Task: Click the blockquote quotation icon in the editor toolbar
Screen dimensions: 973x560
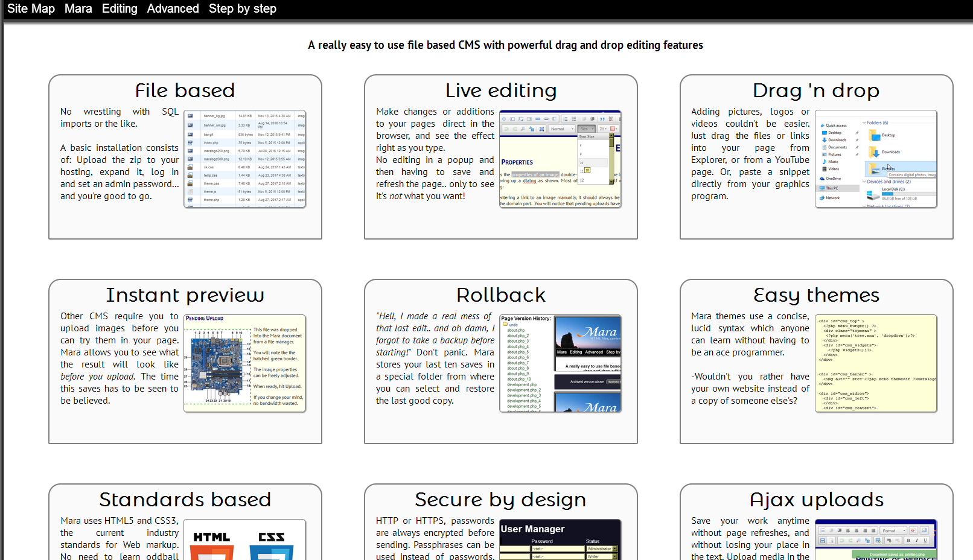Action: [602, 119]
